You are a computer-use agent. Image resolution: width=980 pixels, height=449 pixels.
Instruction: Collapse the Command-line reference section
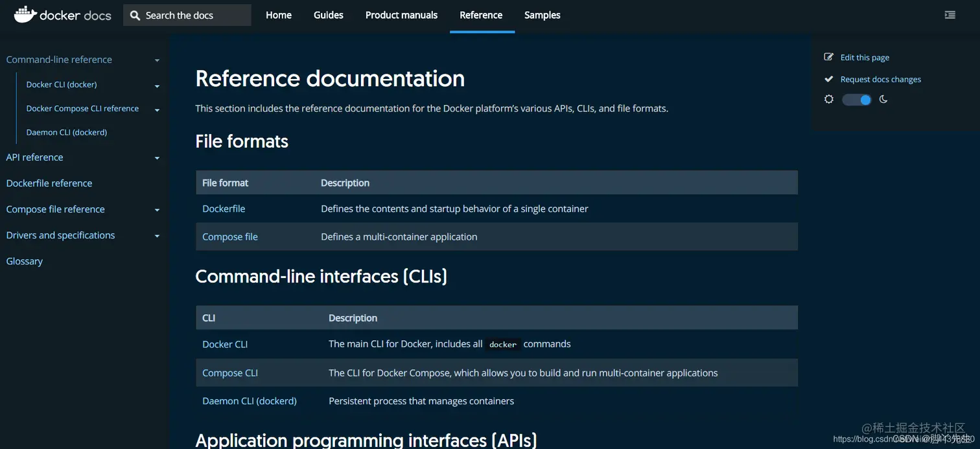[x=157, y=60]
